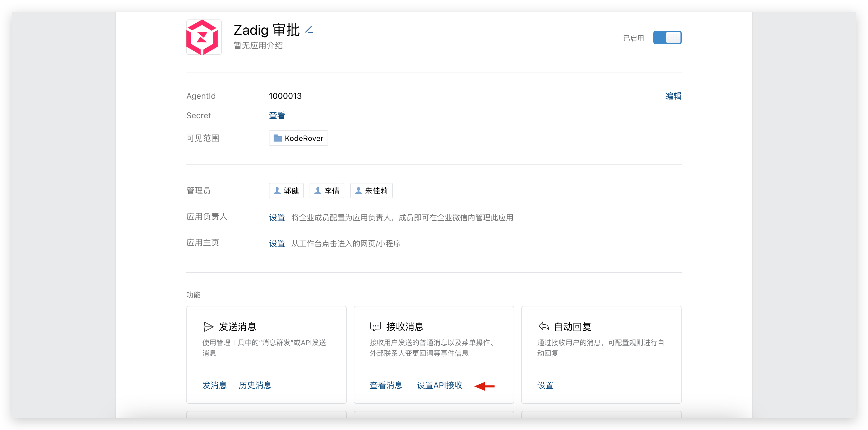Click the pencil edit icon beside Zadig 审批
868x430 pixels.
tap(309, 30)
